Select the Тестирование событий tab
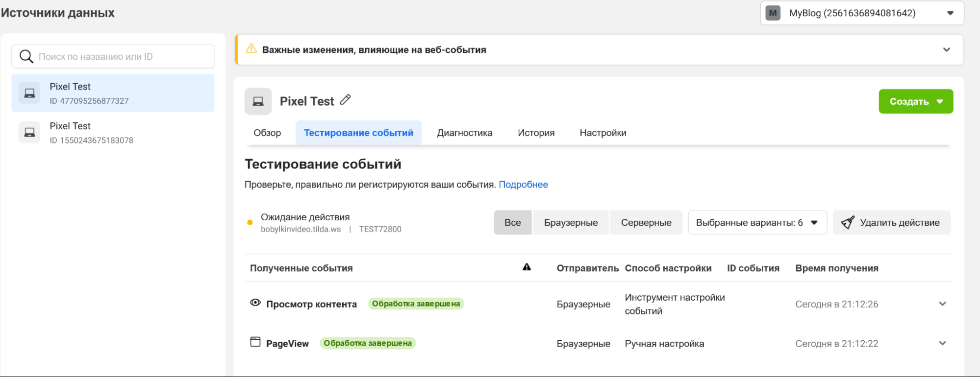 (x=358, y=133)
